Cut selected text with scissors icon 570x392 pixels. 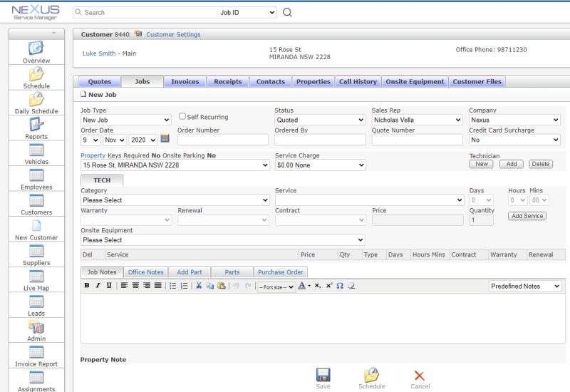click(199, 286)
